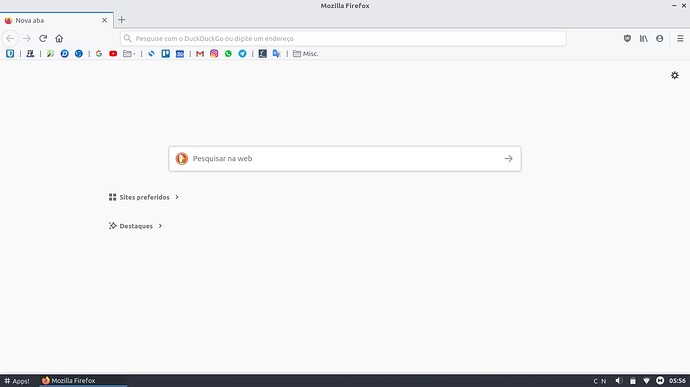Screen dimensions: 690x387
Task: Open the Misc. bookmarks folder
Action: coord(305,54)
